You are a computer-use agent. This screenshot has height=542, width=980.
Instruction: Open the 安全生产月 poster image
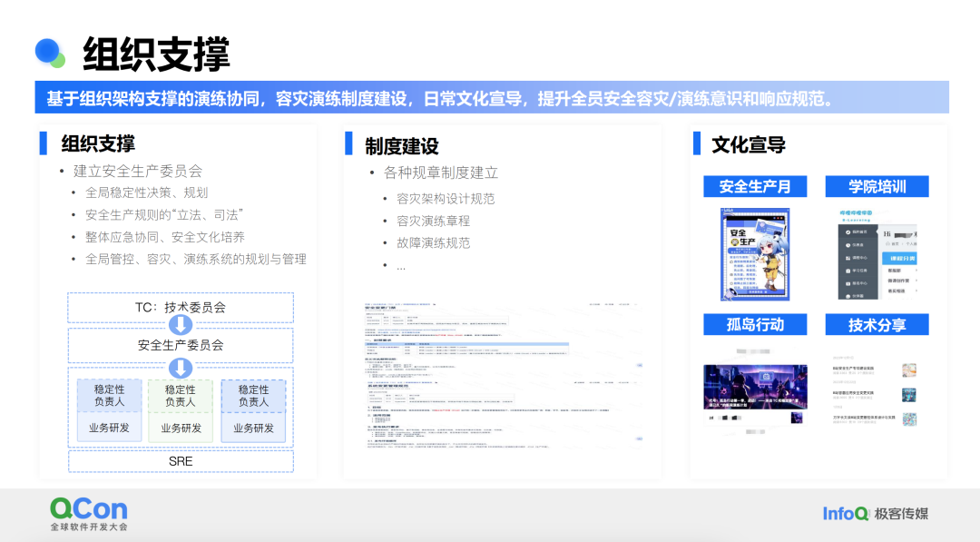(x=755, y=254)
